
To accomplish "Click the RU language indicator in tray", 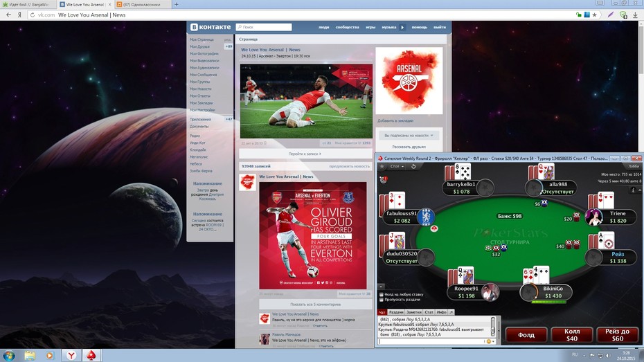I will point(575,354).
